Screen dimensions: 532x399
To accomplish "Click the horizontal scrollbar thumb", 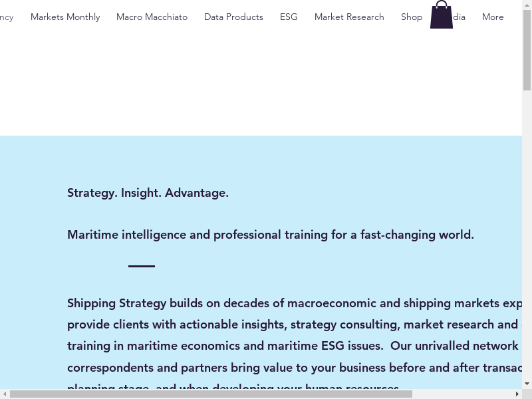I will click(211, 394).
